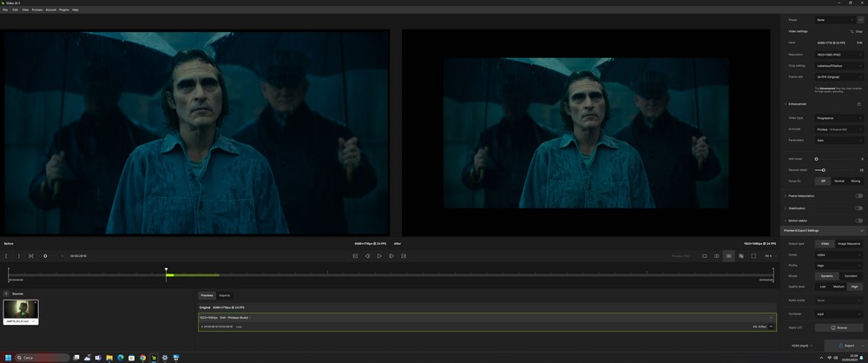868x363 pixels.
Task: Turn on the Stabilization toggle
Action: 858,208
